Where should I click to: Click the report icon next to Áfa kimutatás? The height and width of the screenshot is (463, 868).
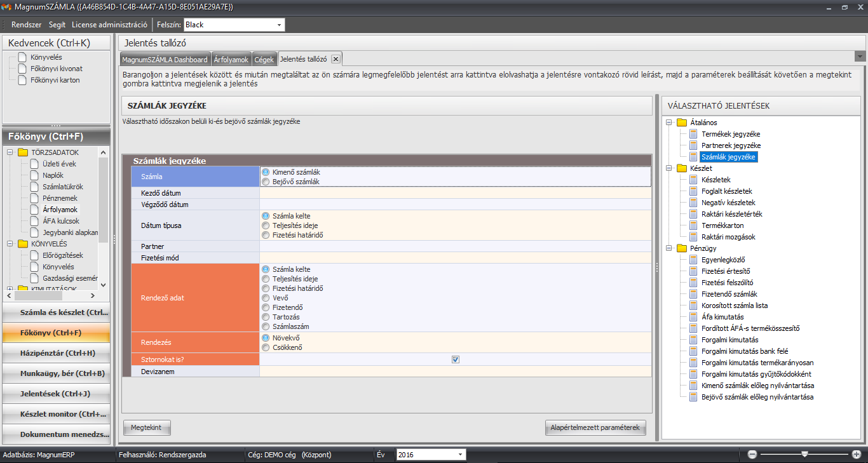pos(693,317)
